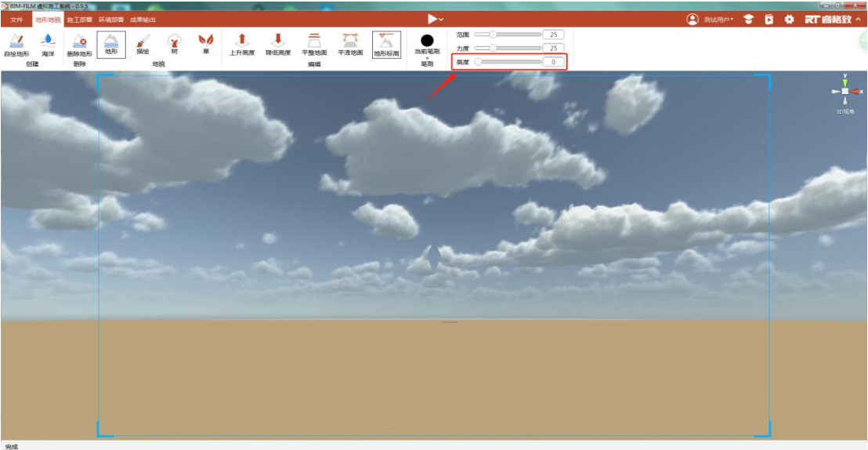This screenshot has height=450, width=868.
Task: Click the 力度 strength slider
Action: (x=508, y=49)
